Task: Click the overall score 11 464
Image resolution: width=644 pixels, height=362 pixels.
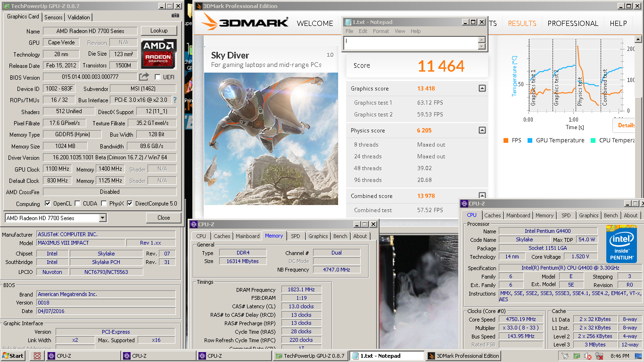Action: (x=441, y=66)
